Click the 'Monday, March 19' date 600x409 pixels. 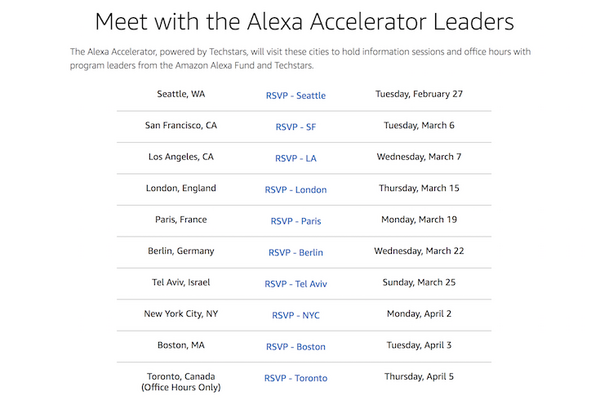(x=420, y=220)
